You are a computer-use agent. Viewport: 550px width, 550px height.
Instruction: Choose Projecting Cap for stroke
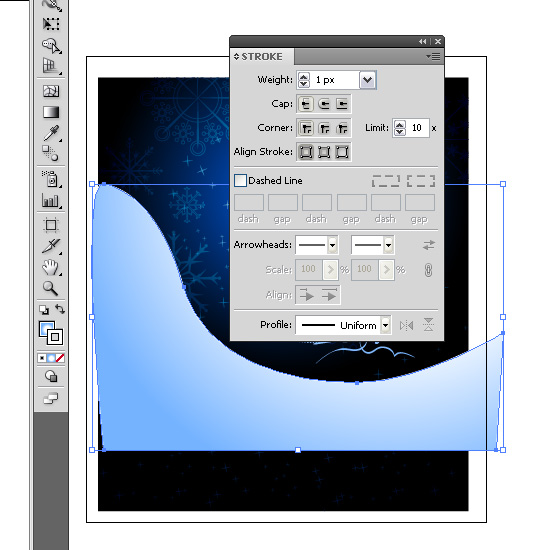(342, 104)
